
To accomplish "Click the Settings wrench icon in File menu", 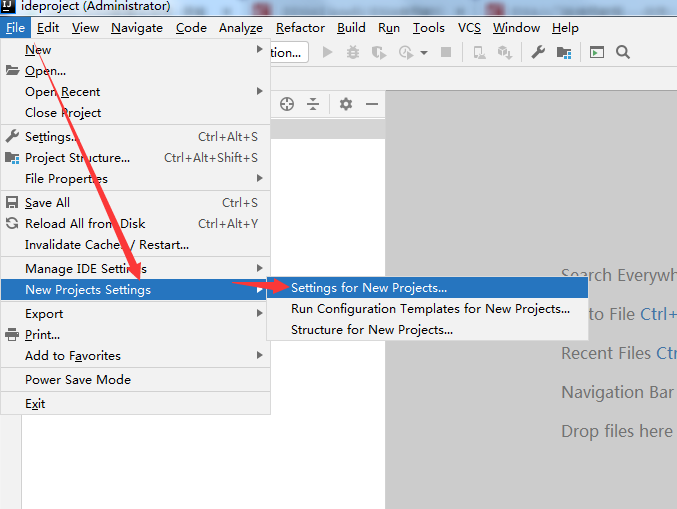I will [12, 136].
